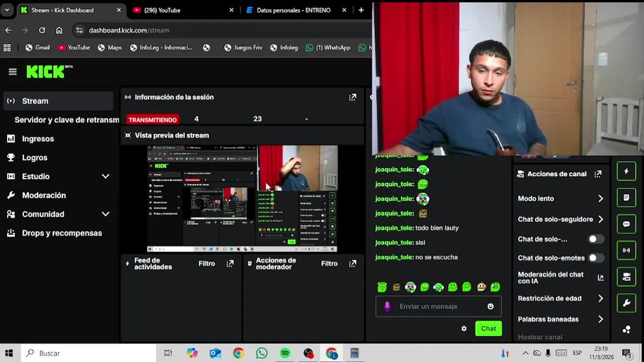This screenshot has width=644, height=362.
Task: Open chat settings gear icon
Action: click(464, 328)
